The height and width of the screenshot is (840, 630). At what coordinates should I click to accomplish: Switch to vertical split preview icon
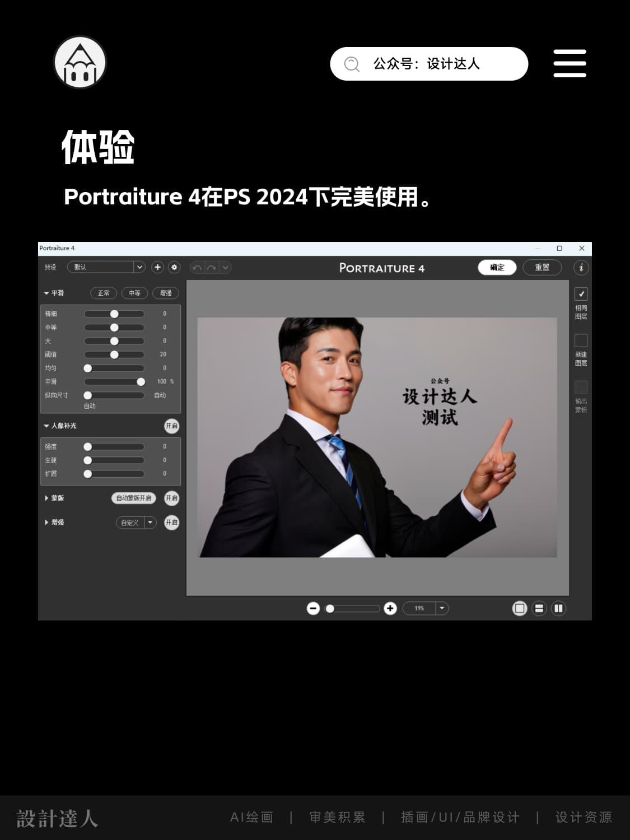point(558,608)
